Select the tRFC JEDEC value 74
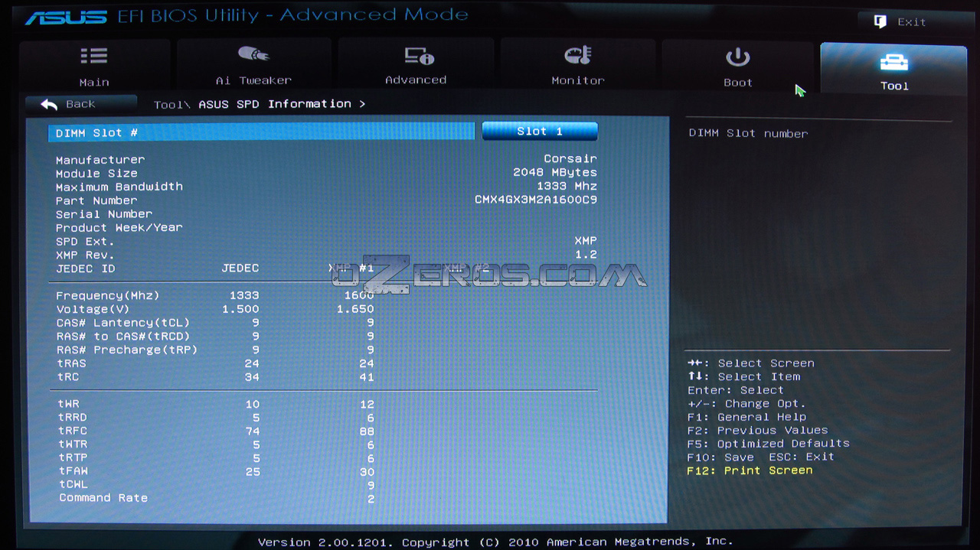Image resolution: width=980 pixels, height=550 pixels. pyautogui.click(x=252, y=431)
